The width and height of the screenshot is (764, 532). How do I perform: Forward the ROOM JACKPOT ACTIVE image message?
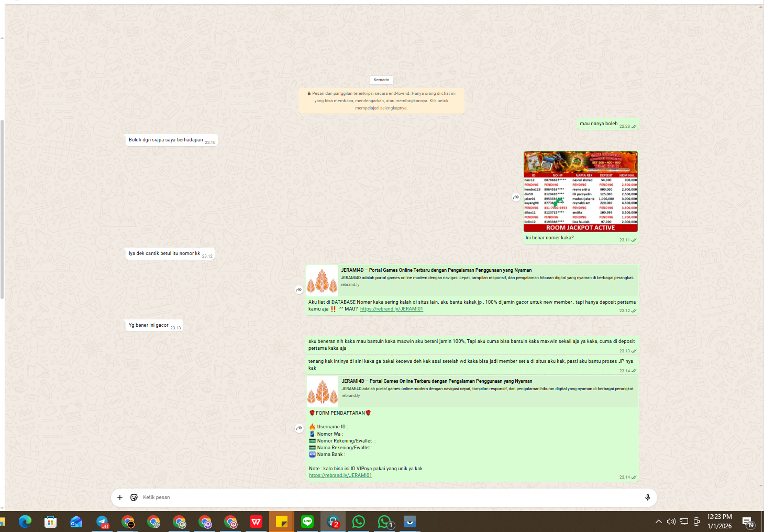click(516, 197)
